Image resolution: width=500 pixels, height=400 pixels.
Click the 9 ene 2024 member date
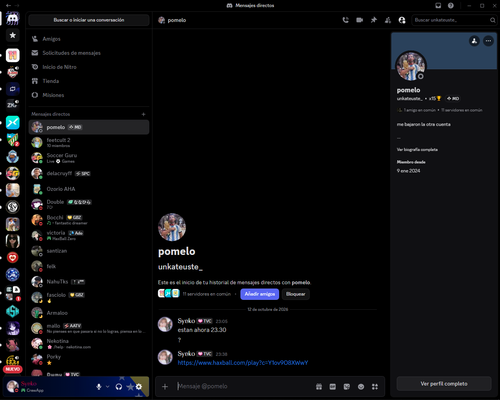pyautogui.click(x=408, y=171)
